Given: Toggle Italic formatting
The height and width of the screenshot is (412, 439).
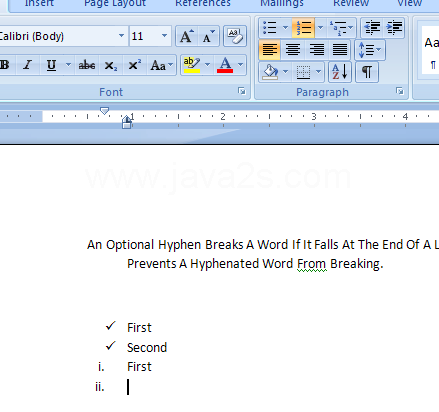Looking at the screenshot, I should click(x=28, y=65).
